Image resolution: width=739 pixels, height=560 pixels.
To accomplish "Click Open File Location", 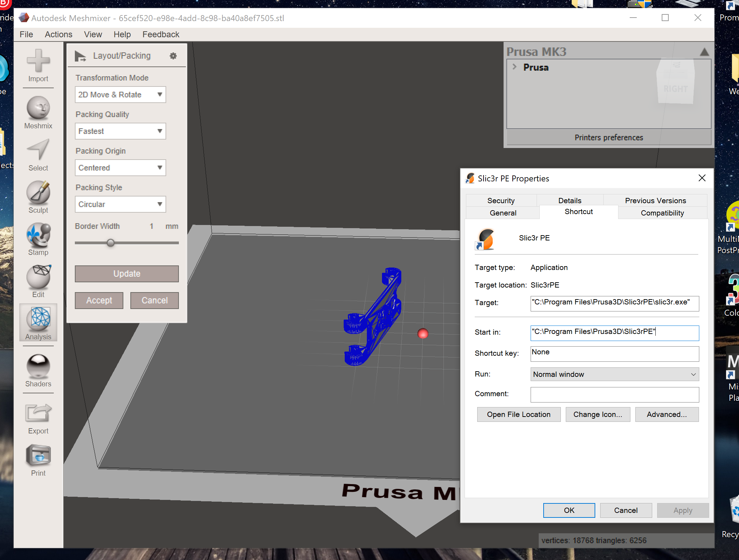I will click(x=519, y=414).
